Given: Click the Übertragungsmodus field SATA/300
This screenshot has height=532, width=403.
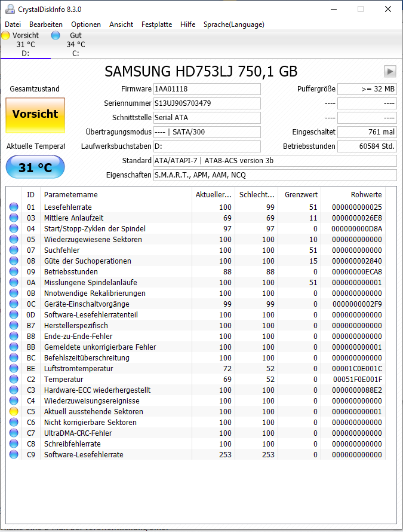Looking at the screenshot, I should pyautogui.click(x=207, y=132).
